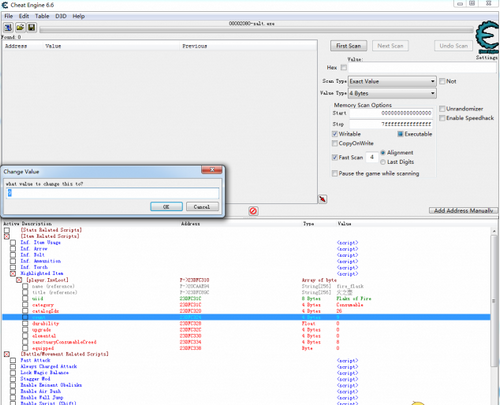500x405 pixels.
Task: Toggle the Item Related Scripts active box
Action: pyautogui.click(x=7, y=236)
